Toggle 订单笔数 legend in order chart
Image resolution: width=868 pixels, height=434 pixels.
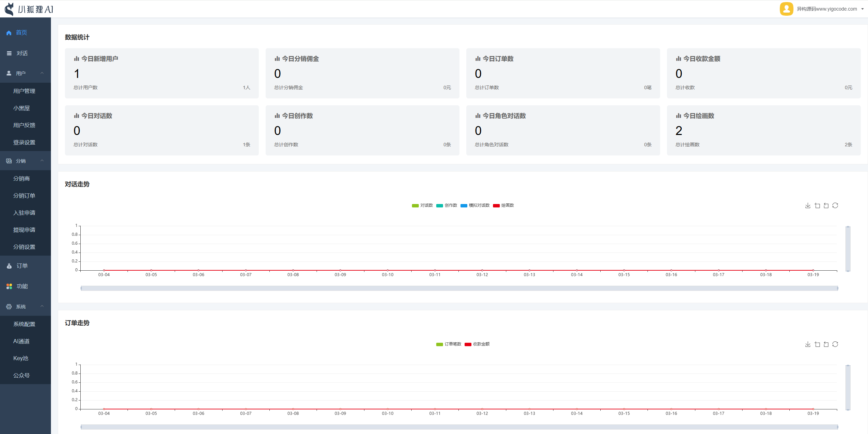tap(449, 344)
